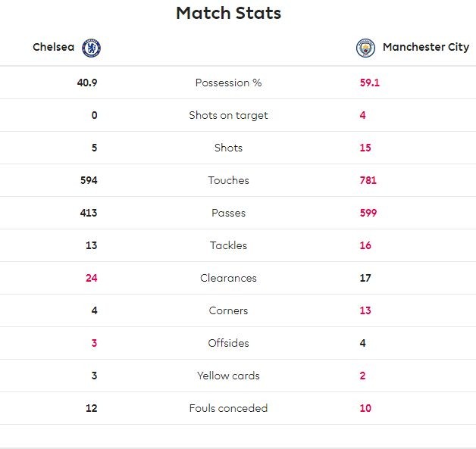
Task: Click the Possession % stat label
Action: click(x=228, y=83)
